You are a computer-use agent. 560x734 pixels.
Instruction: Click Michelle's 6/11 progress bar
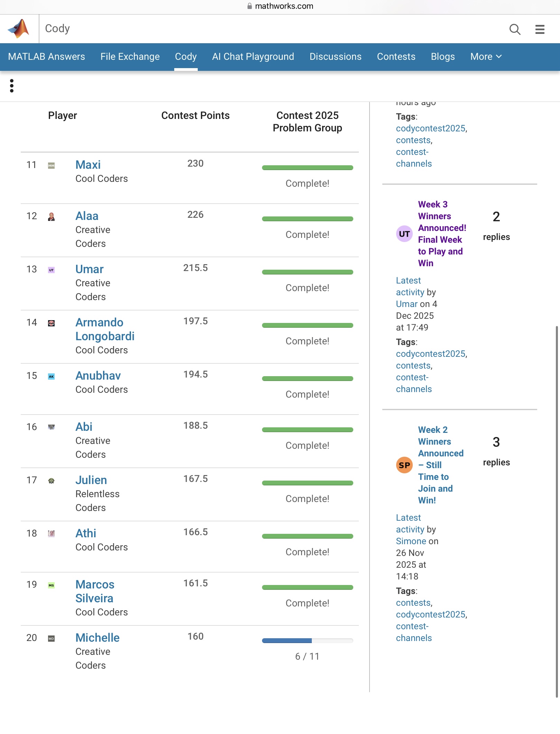(x=307, y=641)
